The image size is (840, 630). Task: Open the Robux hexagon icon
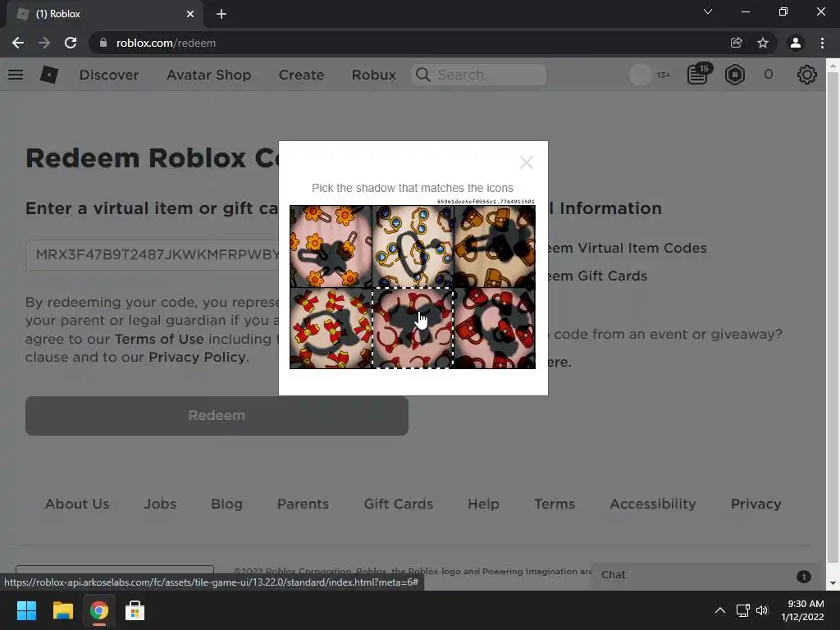[735, 75]
